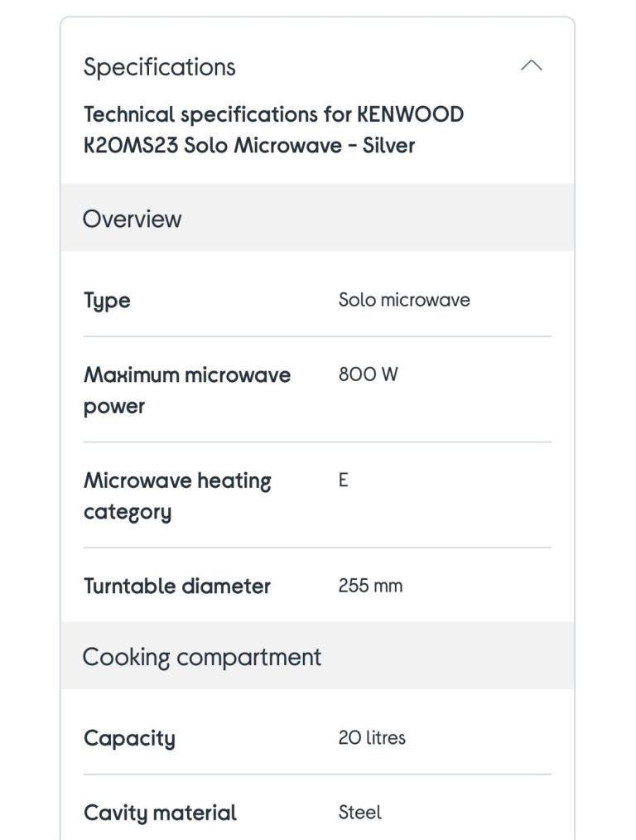
Task: Select the Cavity material label
Action: 160,813
